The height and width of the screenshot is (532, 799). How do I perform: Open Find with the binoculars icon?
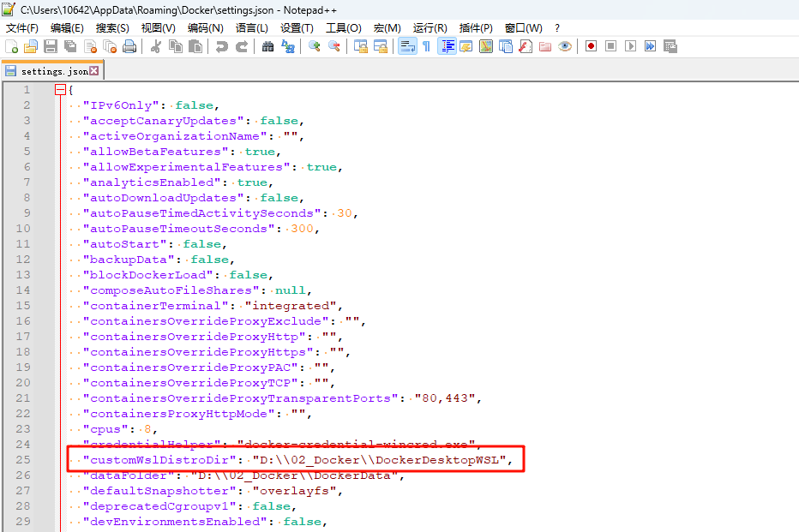pos(267,46)
